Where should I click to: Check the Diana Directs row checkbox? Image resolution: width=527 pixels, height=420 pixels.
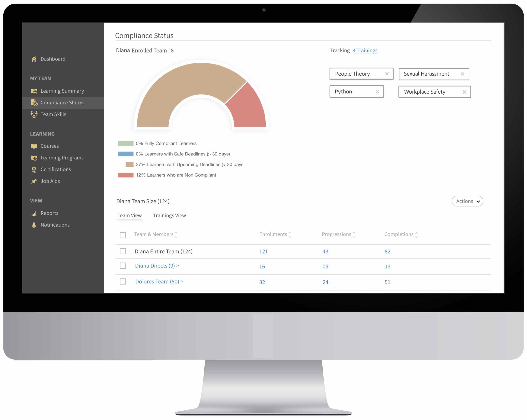123,266
